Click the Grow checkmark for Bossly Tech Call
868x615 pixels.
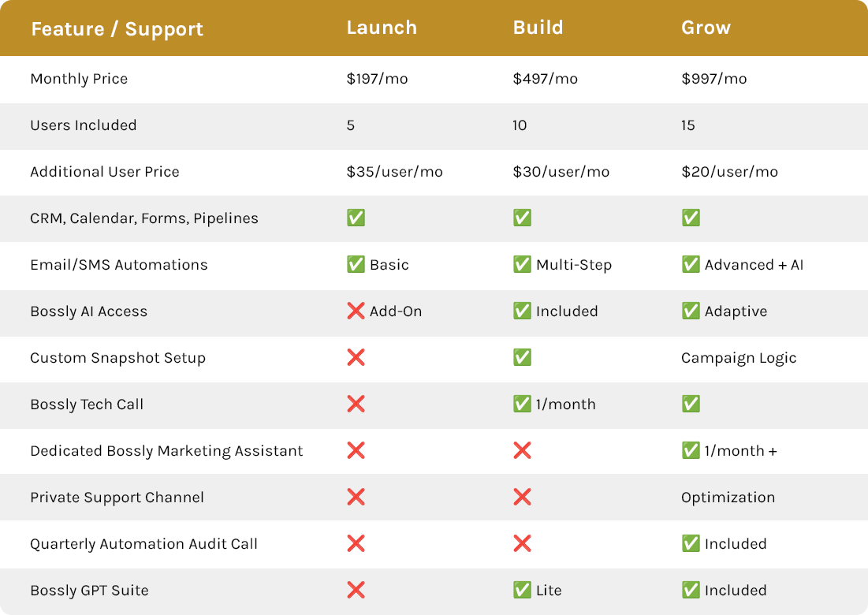691,404
